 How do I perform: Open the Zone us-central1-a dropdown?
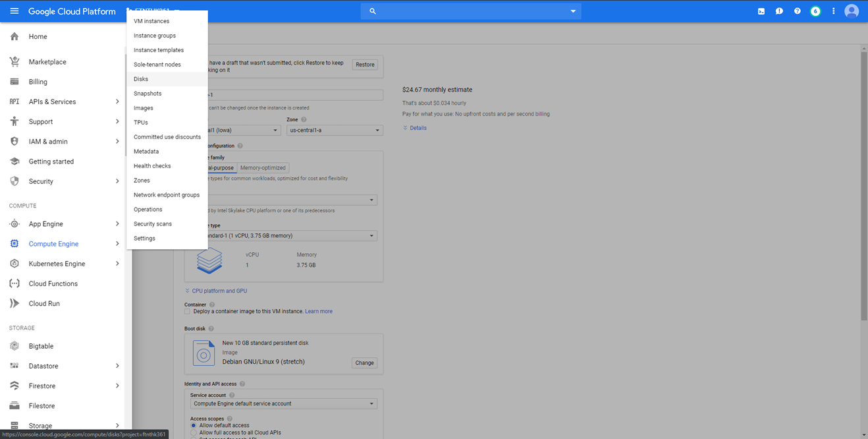pos(335,131)
